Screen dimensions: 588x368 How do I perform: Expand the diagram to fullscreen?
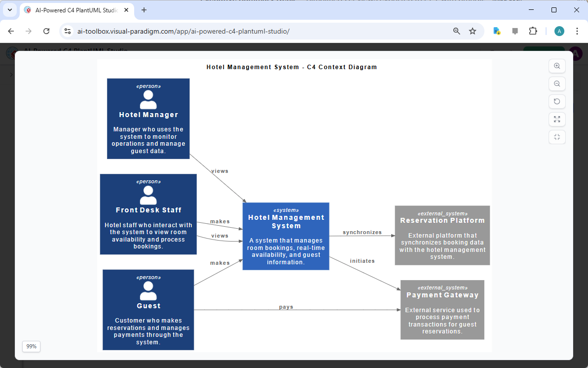(557, 119)
